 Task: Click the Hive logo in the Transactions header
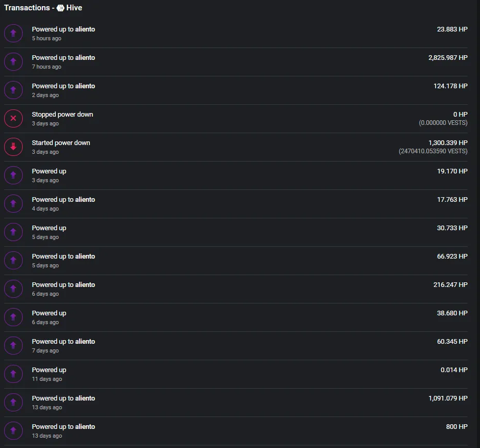60,8
